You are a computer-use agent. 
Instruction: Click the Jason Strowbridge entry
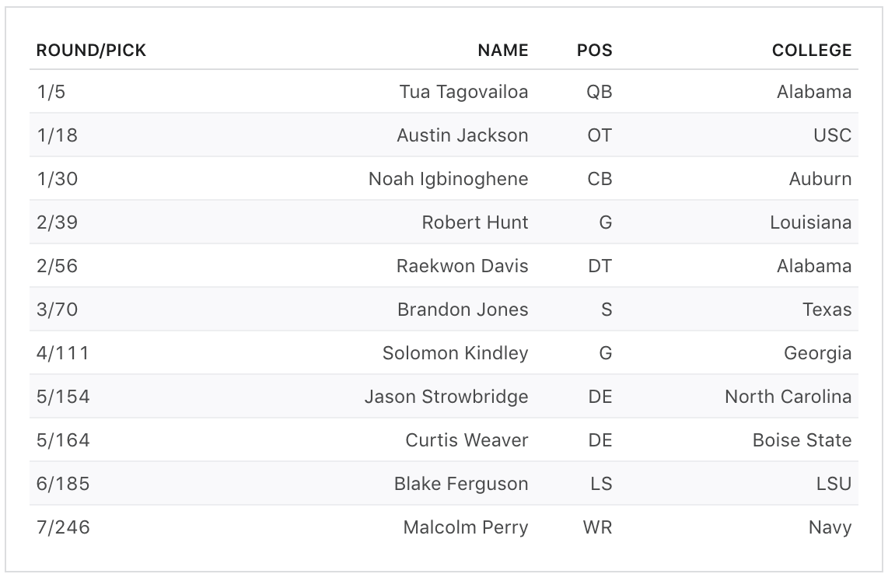point(446,397)
